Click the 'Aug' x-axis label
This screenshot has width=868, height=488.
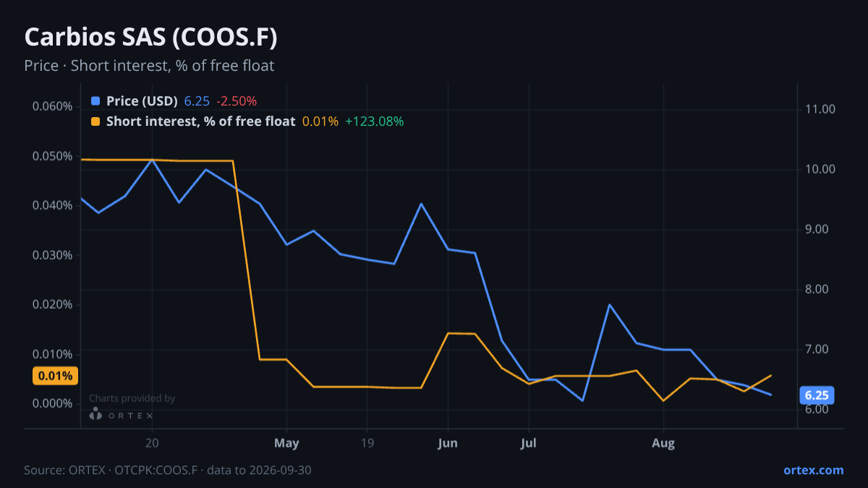(663, 443)
